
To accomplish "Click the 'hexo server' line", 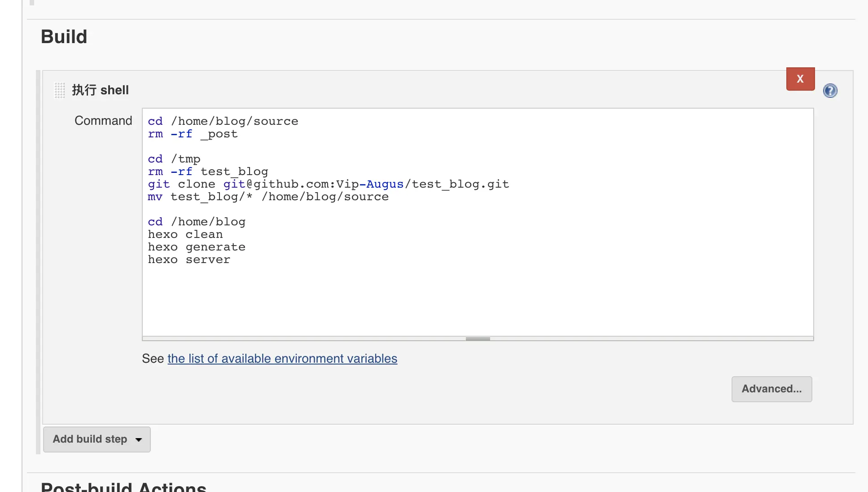I will click(189, 259).
